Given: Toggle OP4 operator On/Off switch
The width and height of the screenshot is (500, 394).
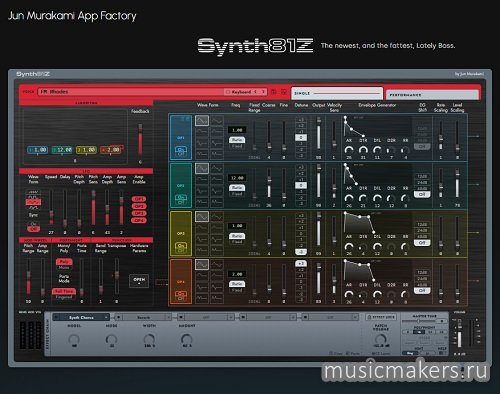Looking at the screenshot, I should (181, 296).
